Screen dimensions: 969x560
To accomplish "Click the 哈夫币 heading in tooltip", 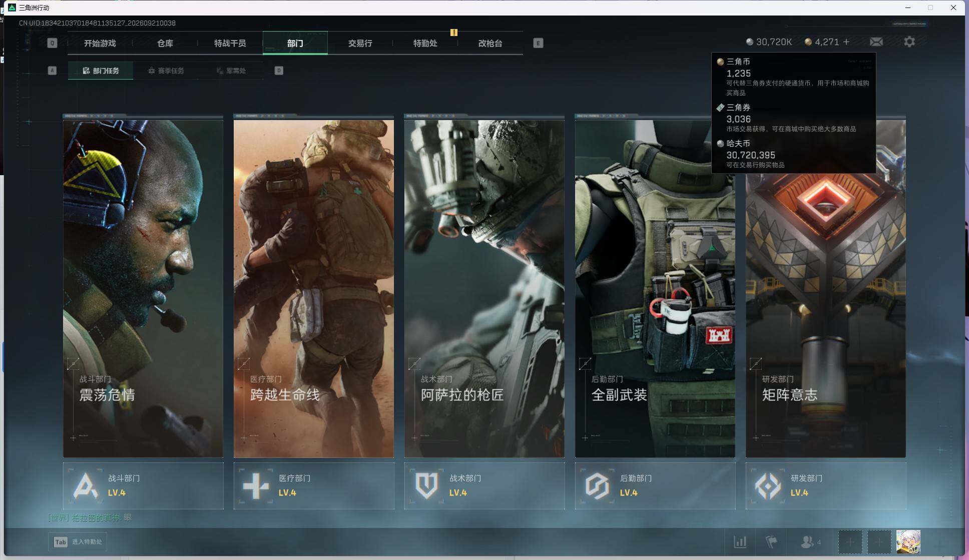I will coord(738,144).
